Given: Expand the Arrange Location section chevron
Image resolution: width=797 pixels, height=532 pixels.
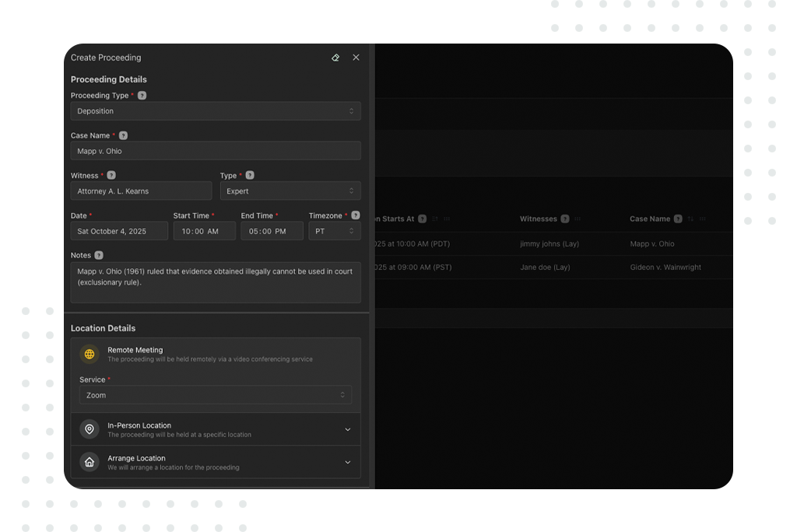Looking at the screenshot, I should tap(347, 462).
